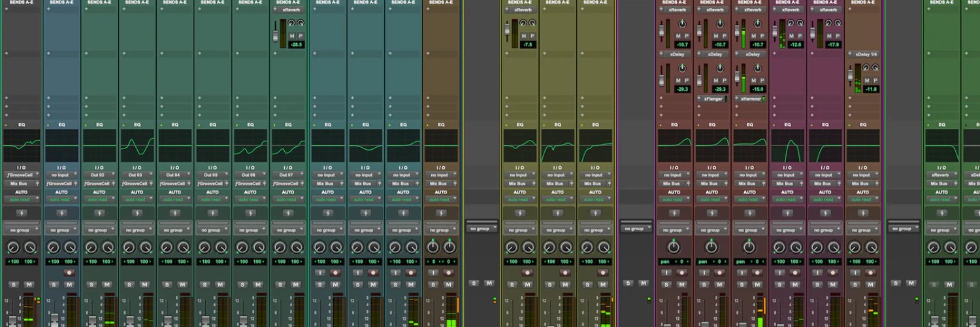Click the xReverb send above the -28.5 value

(x=288, y=10)
